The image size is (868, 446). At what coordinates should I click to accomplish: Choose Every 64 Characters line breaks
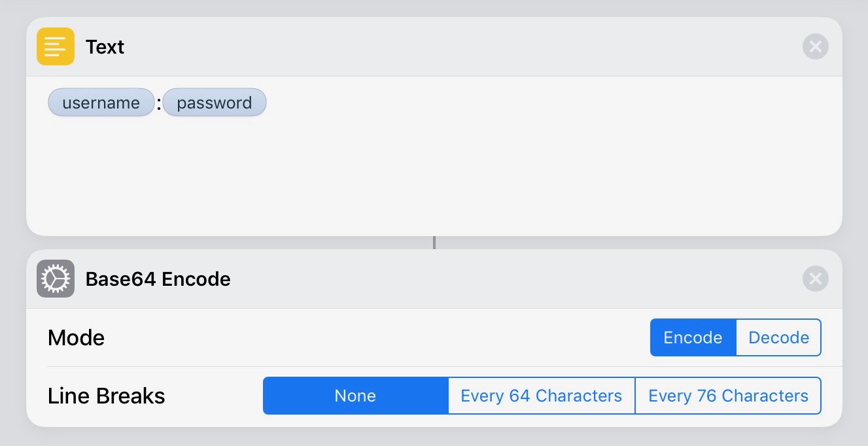pos(541,396)
